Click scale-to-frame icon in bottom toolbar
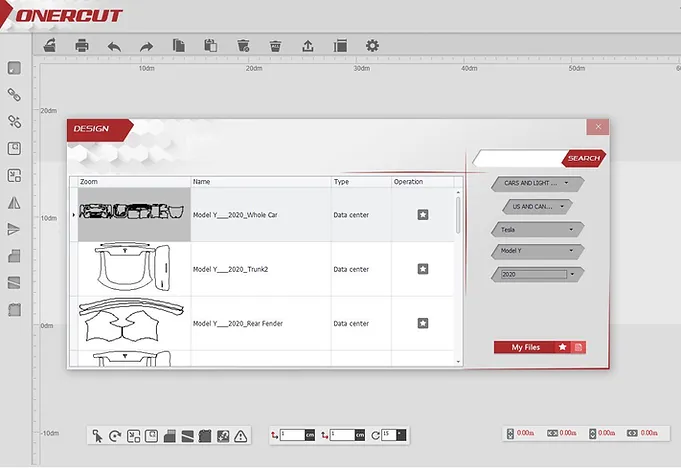 (133, 435)
